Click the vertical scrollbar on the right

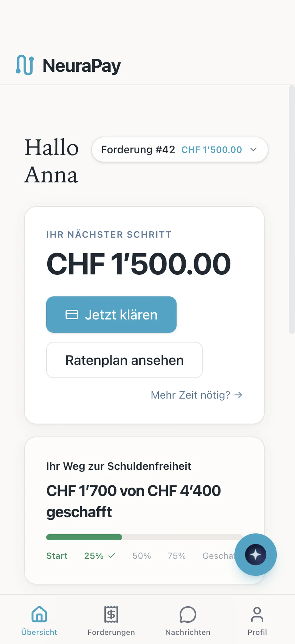292,210
